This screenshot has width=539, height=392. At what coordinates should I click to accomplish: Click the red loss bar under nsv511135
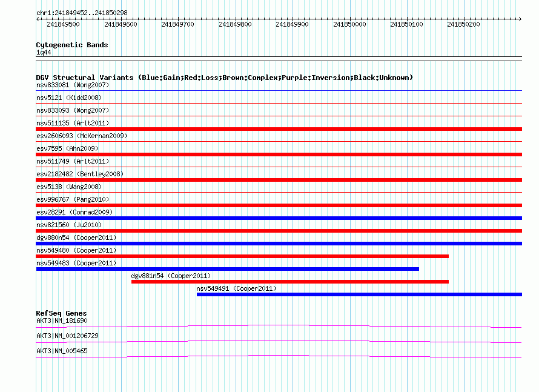[x=279, y=129]
